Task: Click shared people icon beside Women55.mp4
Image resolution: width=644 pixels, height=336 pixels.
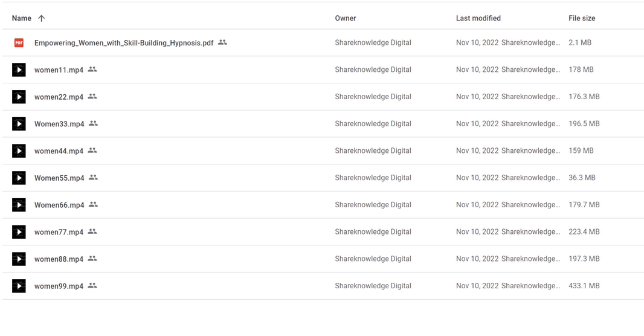Action: [x=93, y=178]
